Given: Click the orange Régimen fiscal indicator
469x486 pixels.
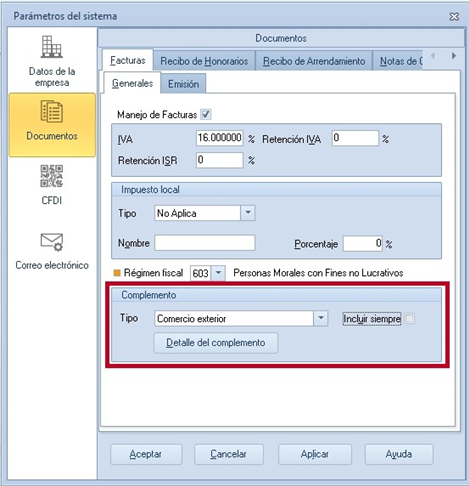Looking at the screenshot, I should tap(117, 273).
